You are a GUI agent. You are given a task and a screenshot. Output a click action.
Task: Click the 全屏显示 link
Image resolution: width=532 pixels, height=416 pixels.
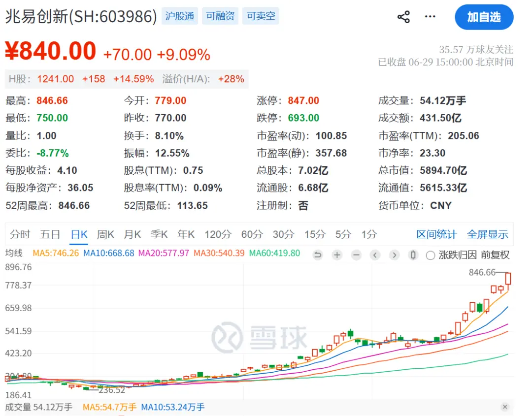coord(488,234)
